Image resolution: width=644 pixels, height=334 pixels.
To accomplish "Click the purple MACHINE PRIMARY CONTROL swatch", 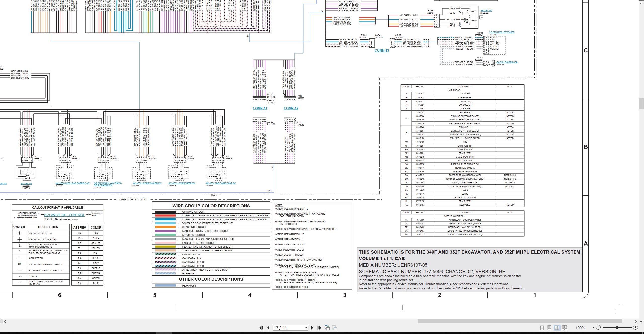I will 165,231.
